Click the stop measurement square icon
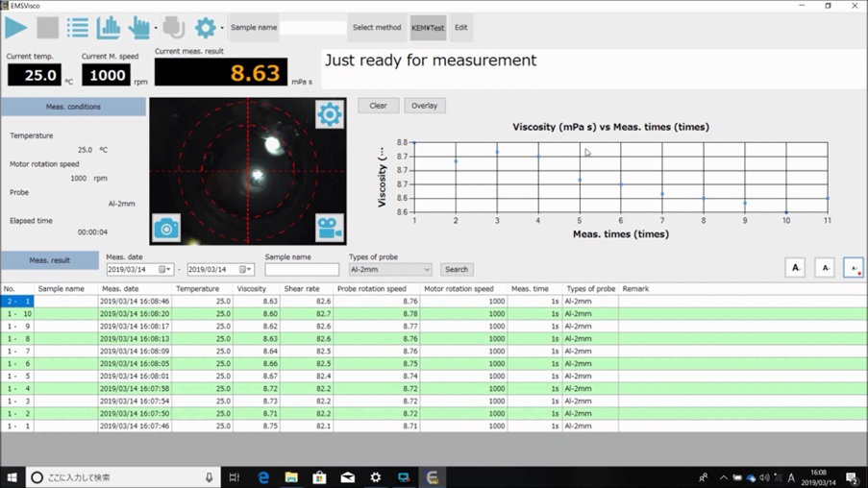The image size is (868, 488). point(47,27)
